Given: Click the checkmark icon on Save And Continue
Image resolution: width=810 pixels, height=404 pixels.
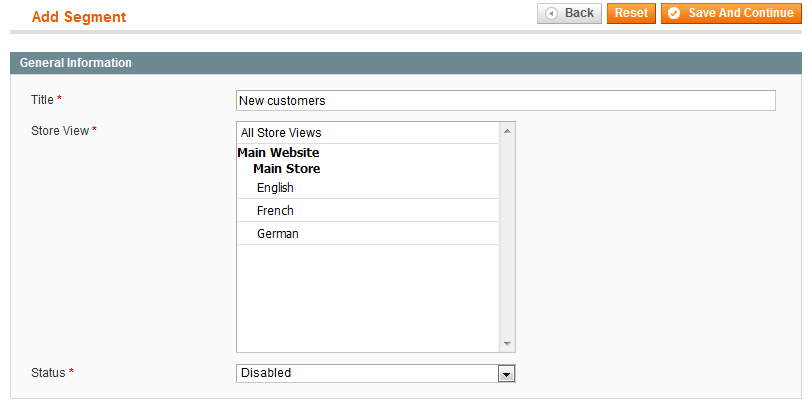Looking at the screenshot, I should point(674,13).
